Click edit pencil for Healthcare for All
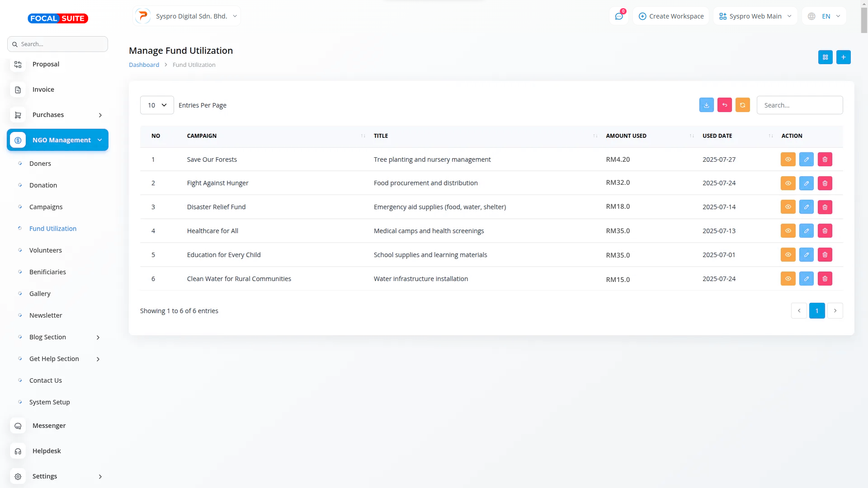 coord(806,231)
